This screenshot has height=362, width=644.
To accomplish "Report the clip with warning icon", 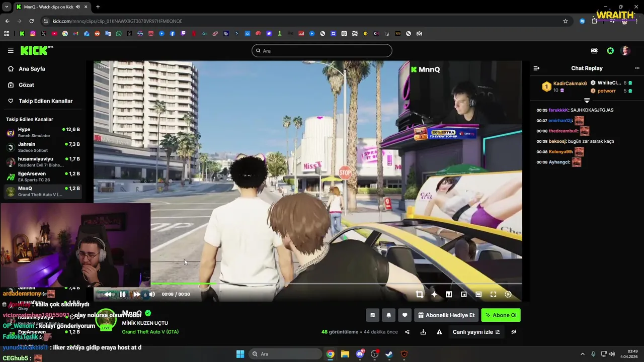I will [x=439, y=332].
